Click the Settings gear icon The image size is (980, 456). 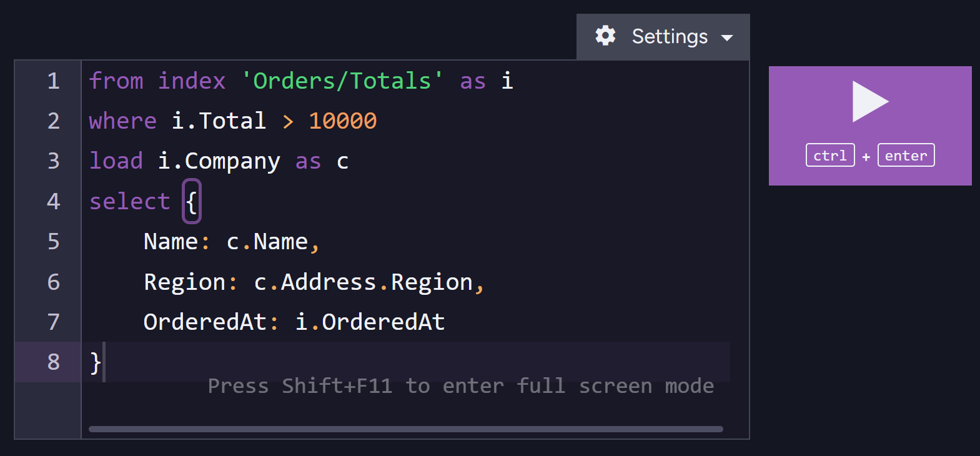point(605,36)
